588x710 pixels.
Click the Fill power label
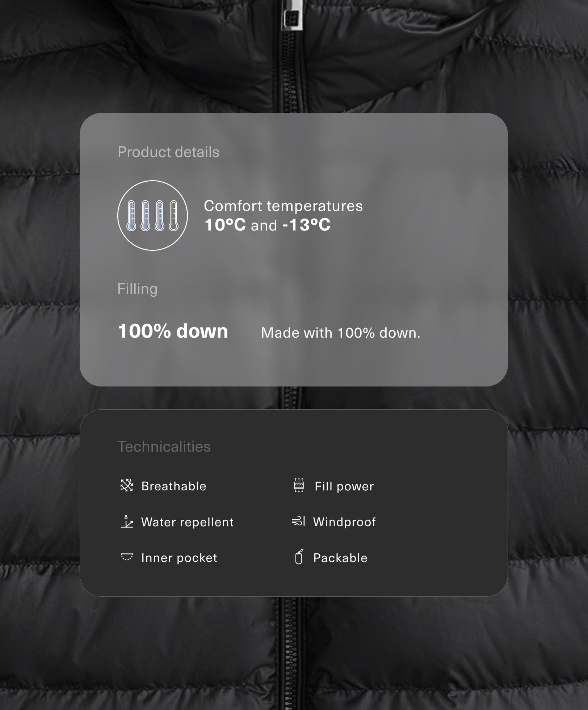[344, 486]
